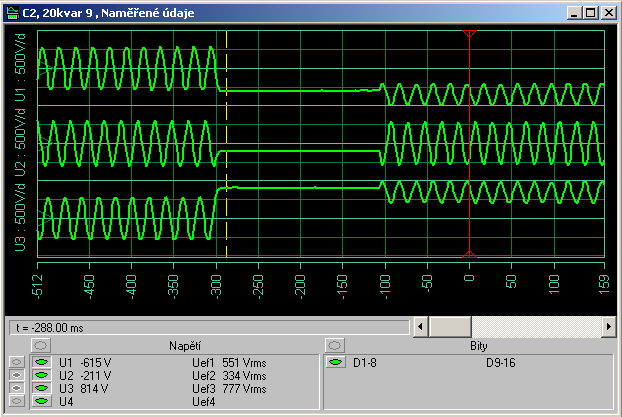Click the small gray button left of U3
622x417 pixels.
pyautogui.click(x=17, y=388)
